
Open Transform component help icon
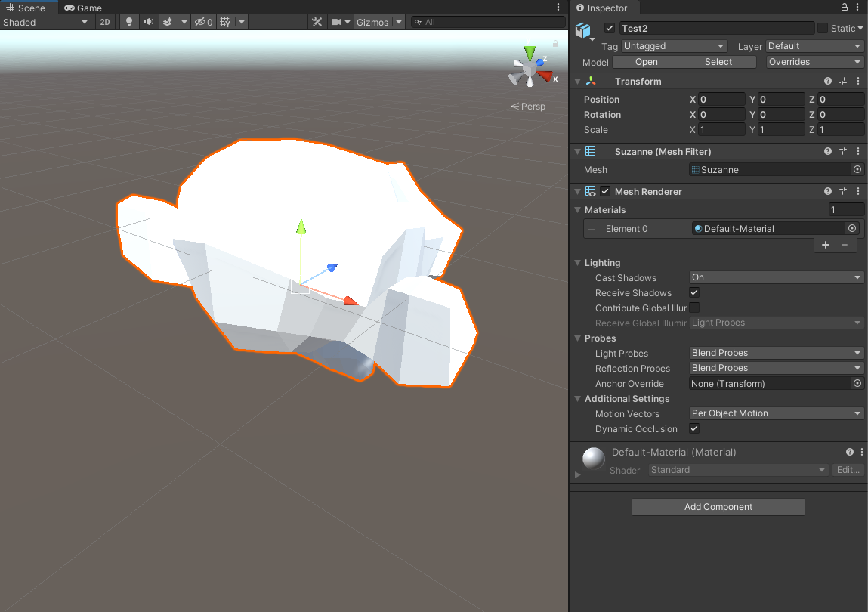828,82
